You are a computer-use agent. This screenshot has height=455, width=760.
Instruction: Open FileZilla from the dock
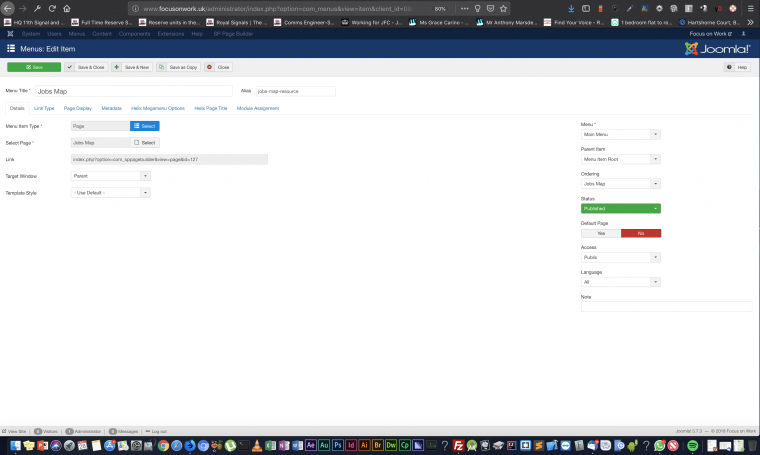[459, 445]
